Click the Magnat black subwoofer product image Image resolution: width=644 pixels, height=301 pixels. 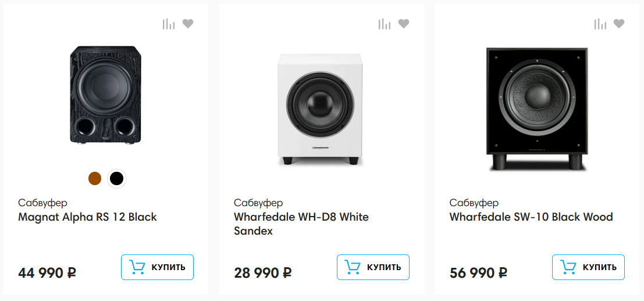pyautogui.click(x=106, y=97)
